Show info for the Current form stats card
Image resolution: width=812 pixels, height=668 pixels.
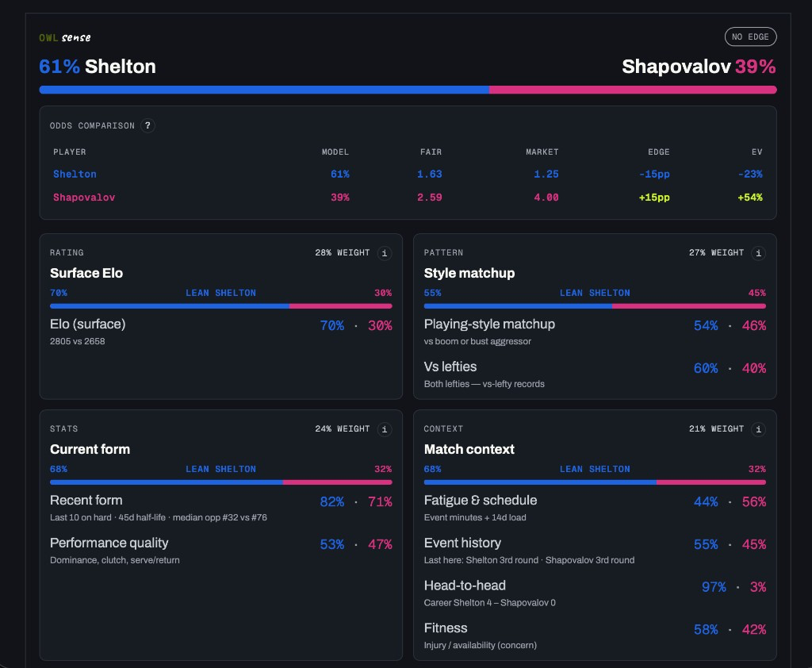[x=385, y=429]
